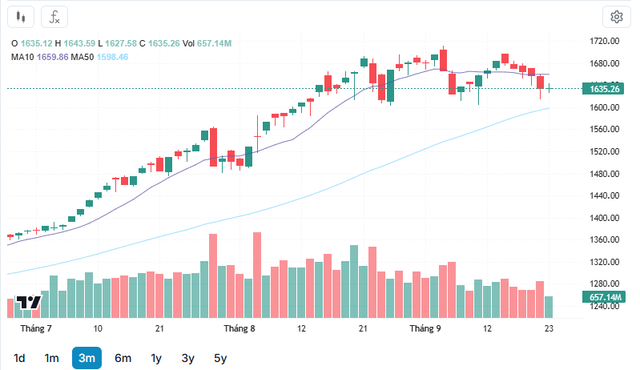
Task: Open the candlestick chart type selector
Action: pos(21,17)
